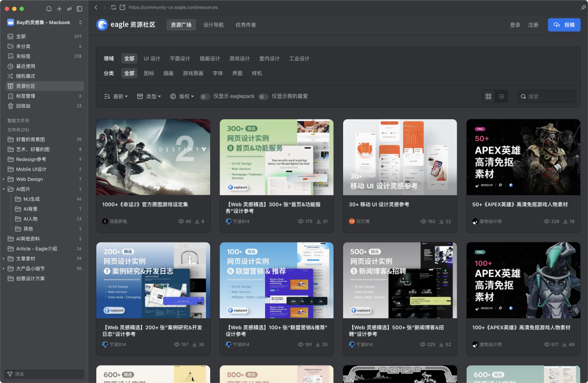
Task: Click the address bar URL
Action: coord(173,7)
